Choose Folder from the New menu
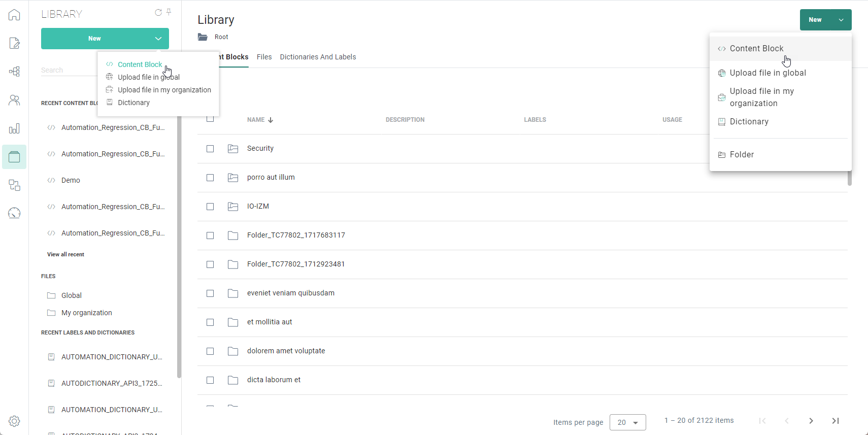This screenshot has width=868, height=435. pyautogui.click(x=742, y=155)
